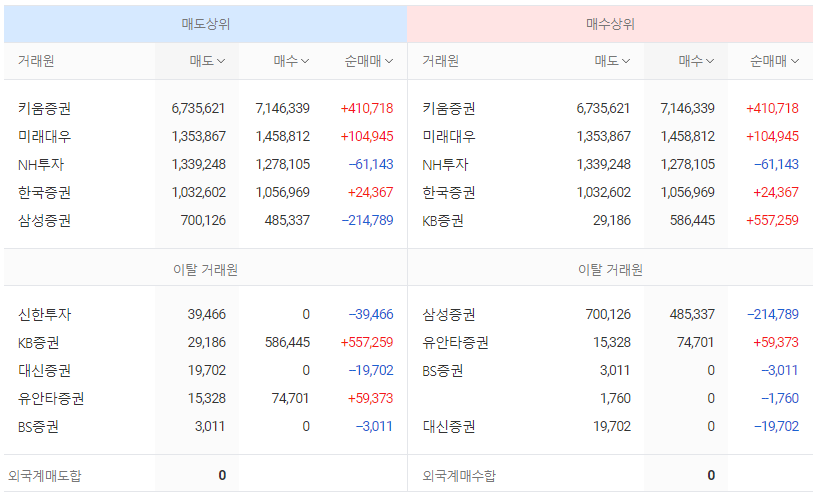Click the 외국계매도합 label
This screenshot has width=820, height=496.
pyautogui.click(x=44, y=476)
